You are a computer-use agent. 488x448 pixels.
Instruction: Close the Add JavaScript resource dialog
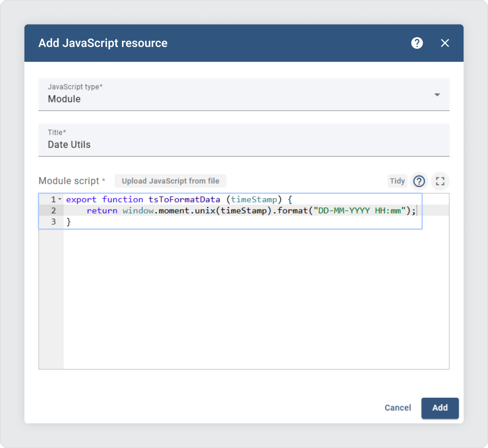pyautogui.click(x=445, y=43)
